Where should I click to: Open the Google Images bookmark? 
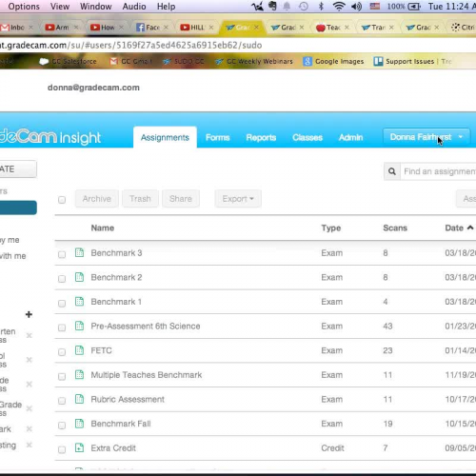point(333,61)
